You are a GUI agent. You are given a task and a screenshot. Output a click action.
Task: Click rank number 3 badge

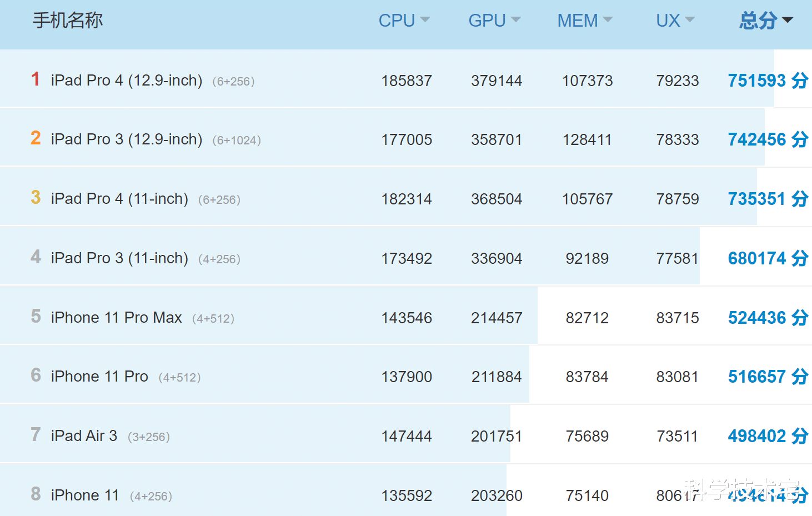(36, 197)
